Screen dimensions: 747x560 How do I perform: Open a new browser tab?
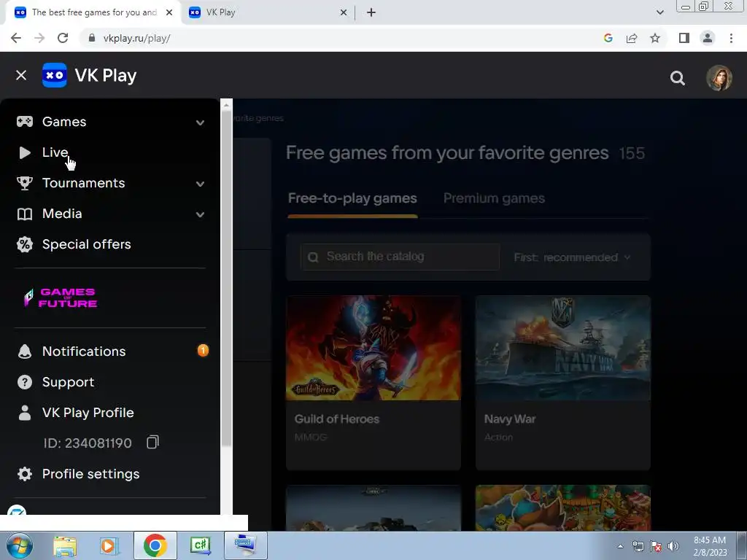(x=371, y=12)
